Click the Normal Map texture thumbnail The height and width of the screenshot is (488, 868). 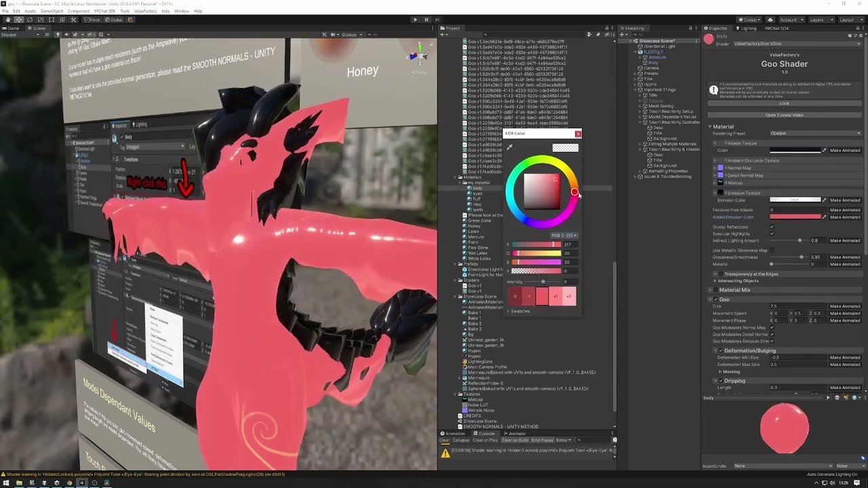coord(721,168)
